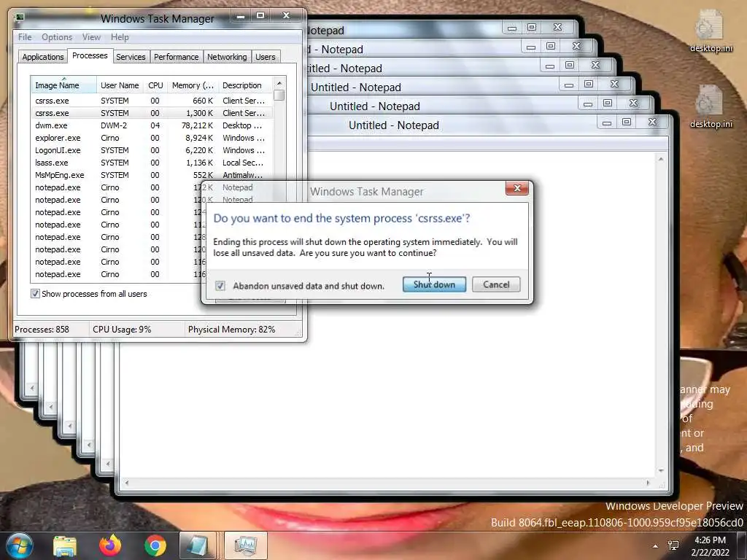Select the csrss.exe row using 1,300 K
The image size is (747, 560).
(x=152, y=113)
